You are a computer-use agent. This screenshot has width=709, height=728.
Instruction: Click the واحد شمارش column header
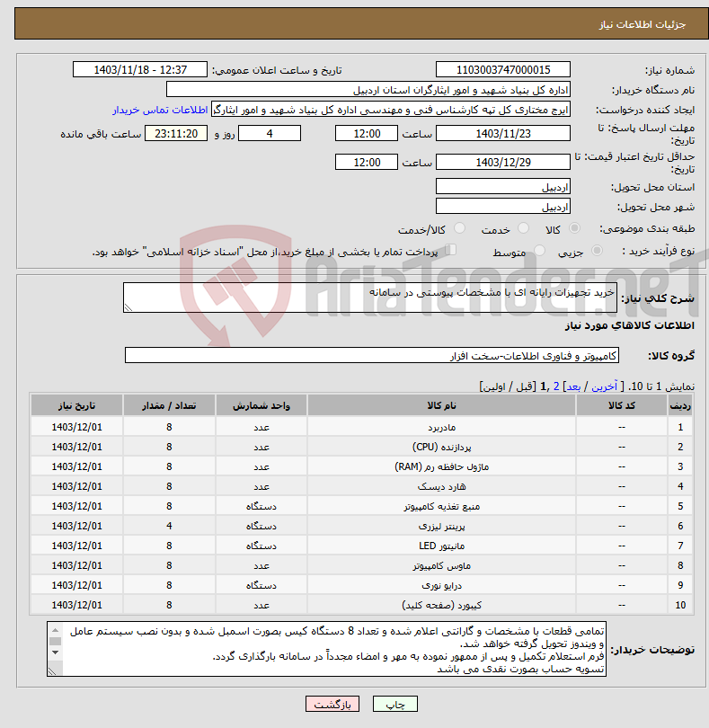[x=261, y=405]
